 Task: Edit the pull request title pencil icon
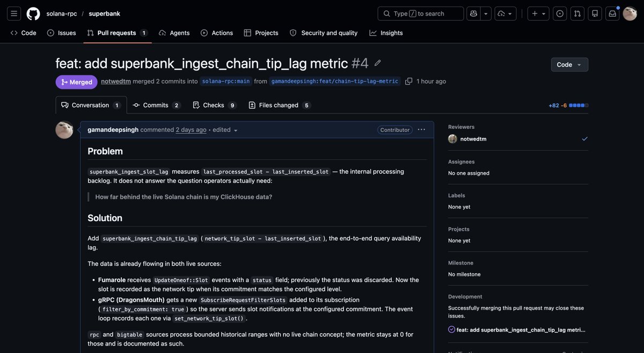(x=378, y=63)
